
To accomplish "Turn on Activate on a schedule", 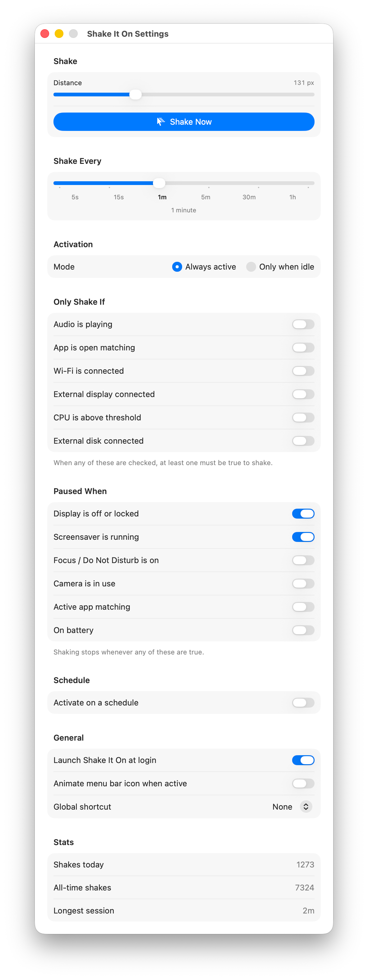I will pos(303,703).
